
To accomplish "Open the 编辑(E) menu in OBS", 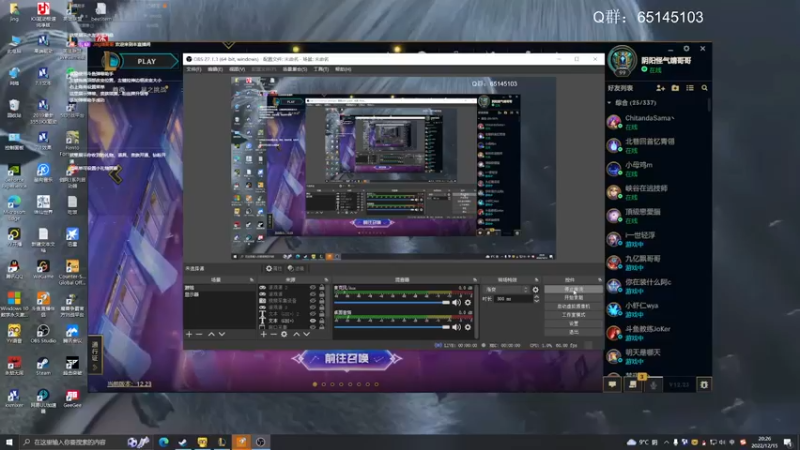I will tap(215, 69).
